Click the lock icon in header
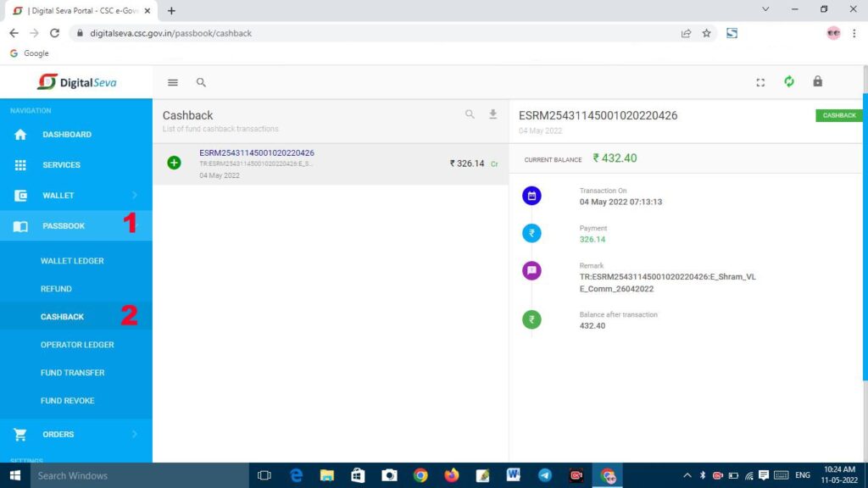 point(818,81)
